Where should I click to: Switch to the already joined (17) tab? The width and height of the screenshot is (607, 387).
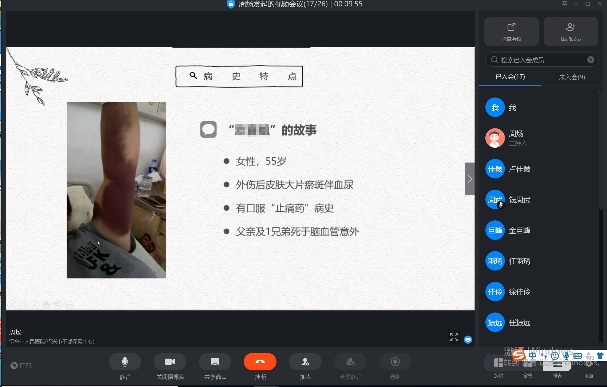[x=510, y=77]
